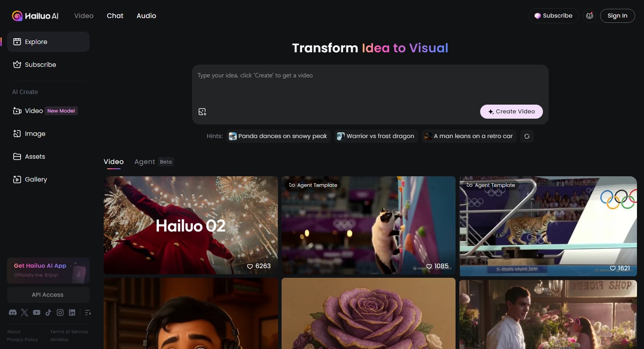The width and height of the screenshot is (644, 349).
Task: Select hint 'Panda dances on snowy peak'
Action: point(279,136)
